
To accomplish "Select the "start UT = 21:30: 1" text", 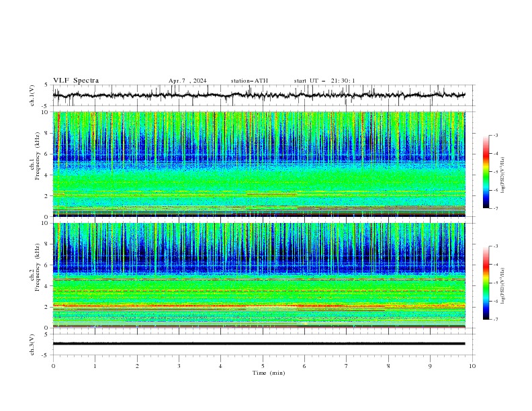I will coord(324,81).
